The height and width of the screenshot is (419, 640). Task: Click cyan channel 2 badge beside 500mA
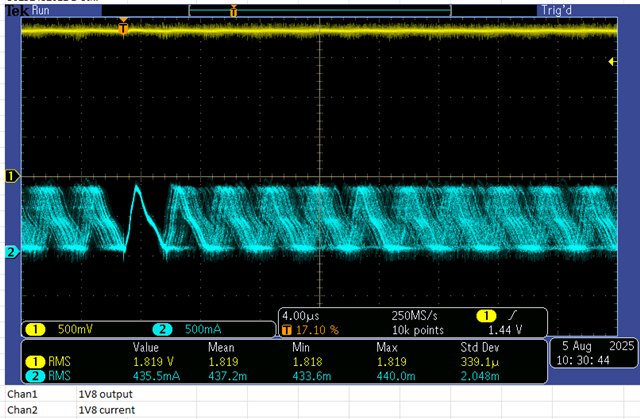tap(163, 330)
